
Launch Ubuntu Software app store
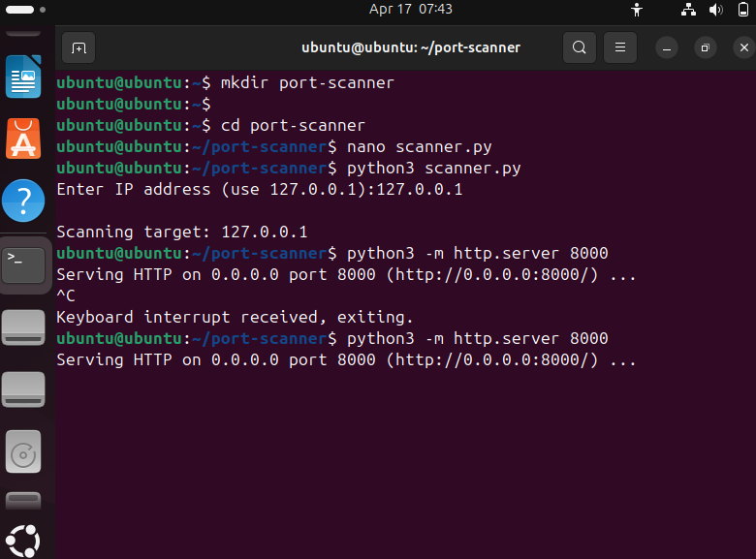click(x=24, y=139)
